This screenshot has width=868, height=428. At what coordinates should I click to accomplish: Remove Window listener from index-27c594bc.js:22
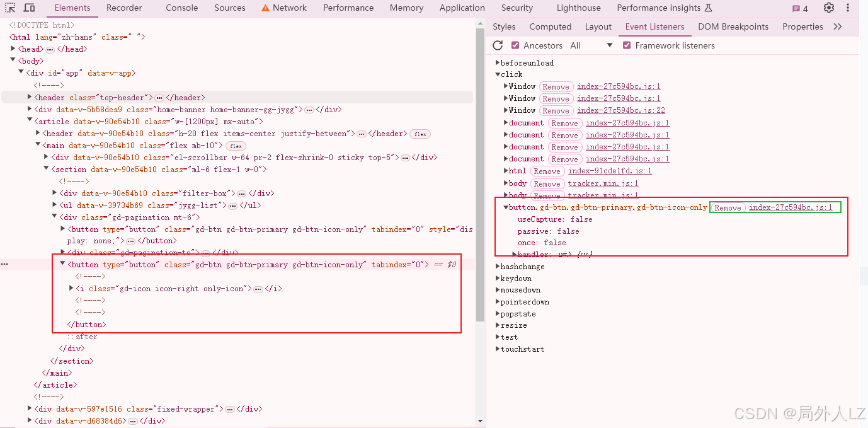pyautogui.click(x=556, y=111)
